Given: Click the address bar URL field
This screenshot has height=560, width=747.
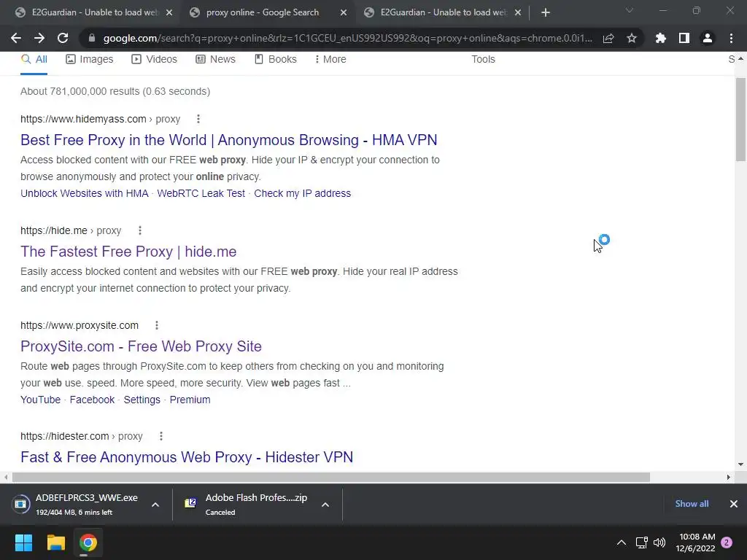Looking at the screenshot, I should [348, 38].
